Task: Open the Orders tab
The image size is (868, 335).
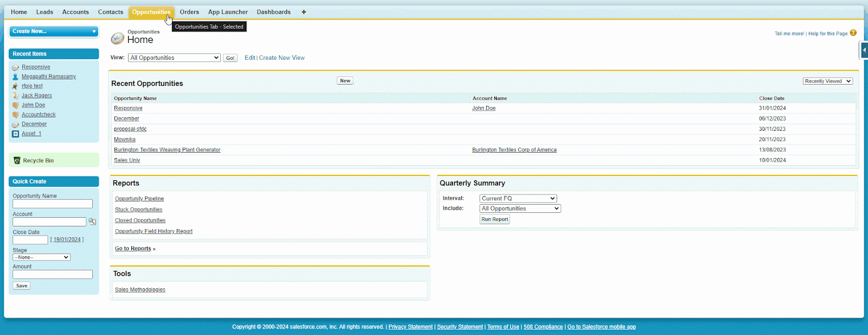Action: (189, 12)
